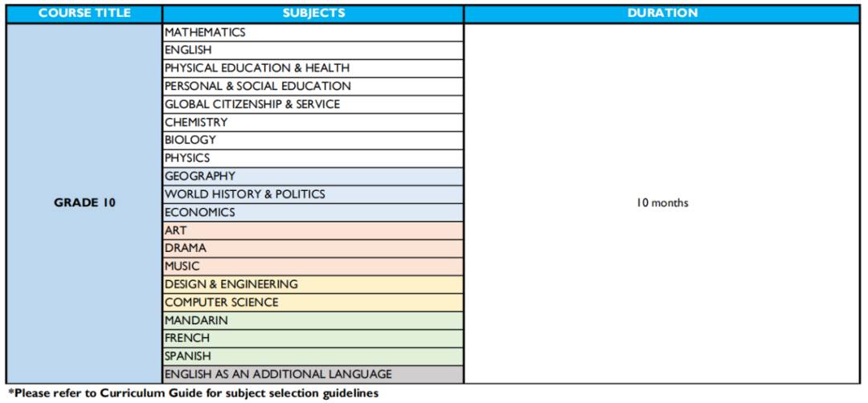Select the MATHEMATICS subject cell

point(313,32)
